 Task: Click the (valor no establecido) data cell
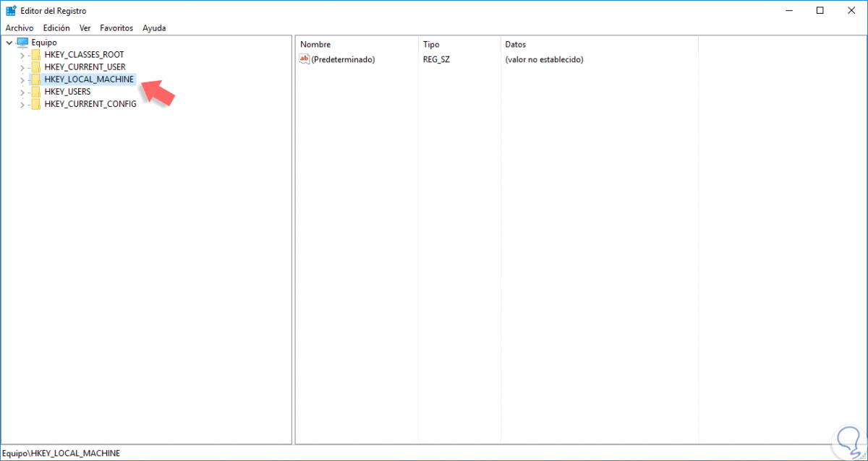[x=544, y=59]
